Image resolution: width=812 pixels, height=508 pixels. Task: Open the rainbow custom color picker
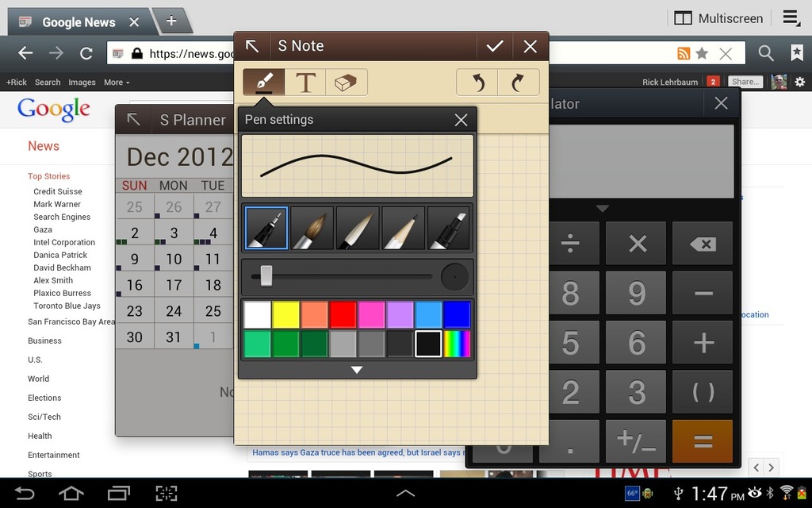click(457, 344)
